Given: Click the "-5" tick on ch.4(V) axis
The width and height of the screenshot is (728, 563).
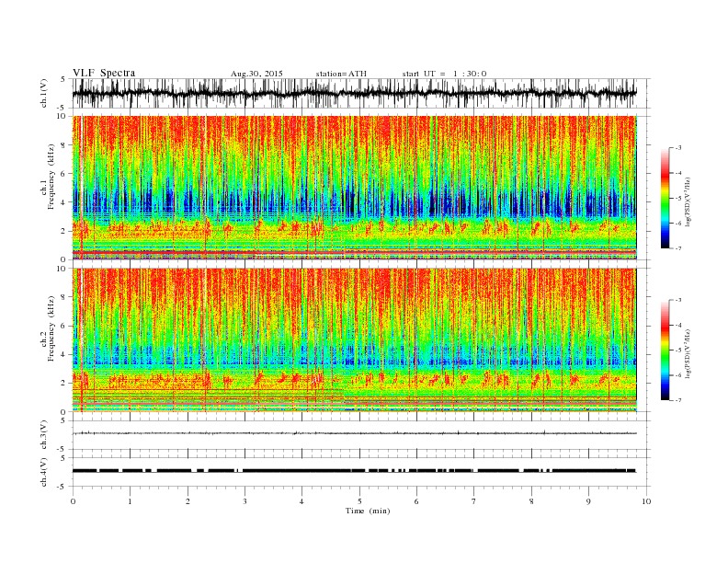Looking at the screenshot, I should (63, 487).
